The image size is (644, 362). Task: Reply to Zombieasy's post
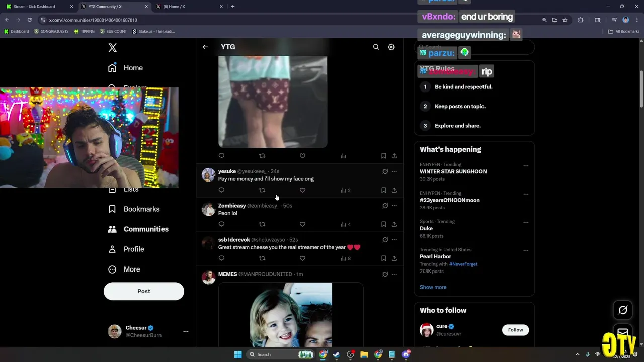tap(221, 224)
